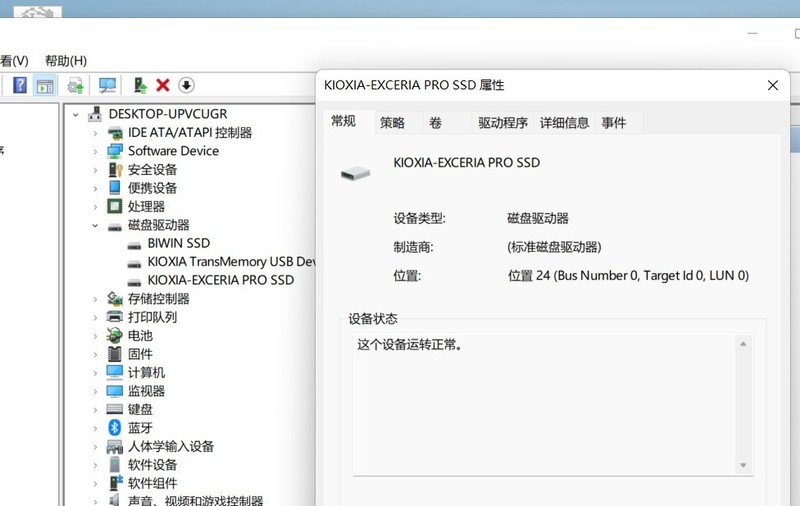Expand the 处理器 node
Image resolution: width=800 pixels, height=506 pixels.
95,207
